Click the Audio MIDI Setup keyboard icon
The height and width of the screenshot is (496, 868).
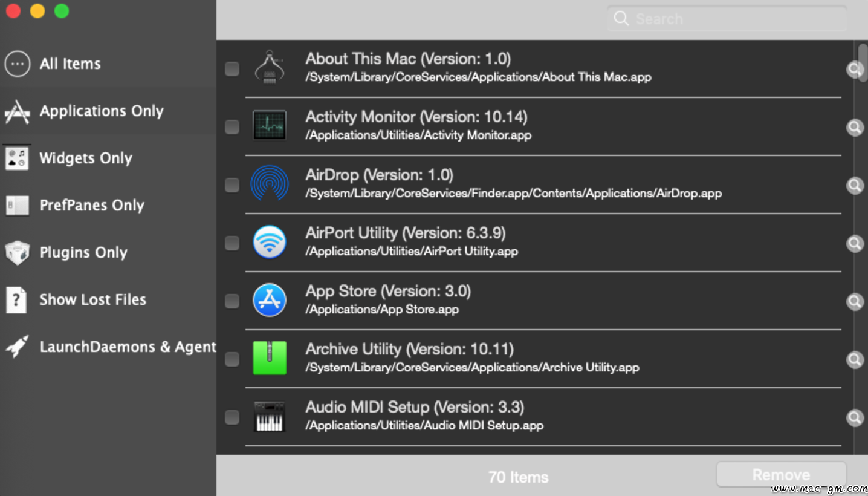point(269,416)
